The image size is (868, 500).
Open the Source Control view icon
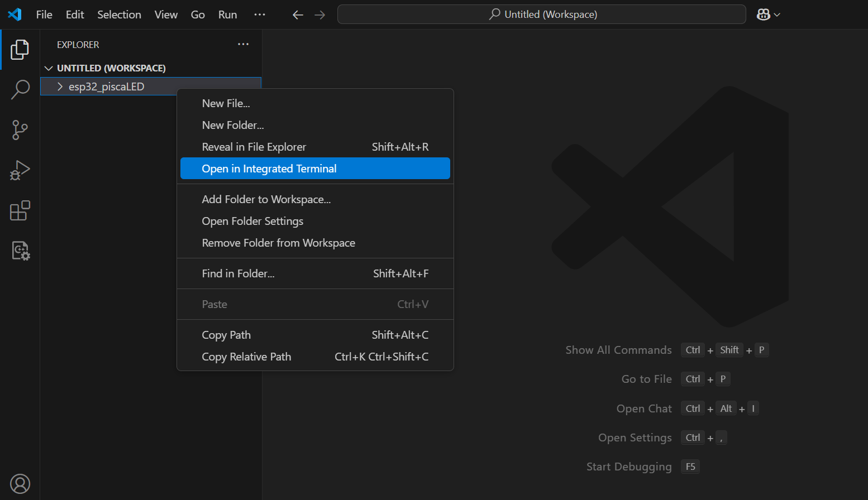click(x=20, y=130)
